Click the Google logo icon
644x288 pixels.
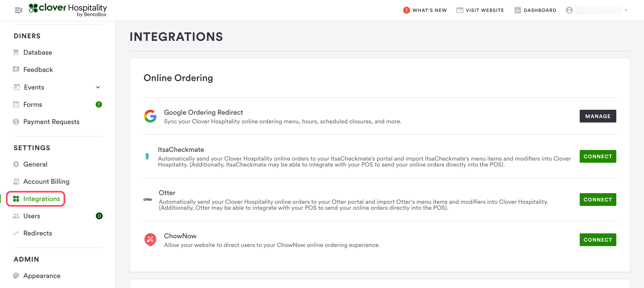(150, 116)
